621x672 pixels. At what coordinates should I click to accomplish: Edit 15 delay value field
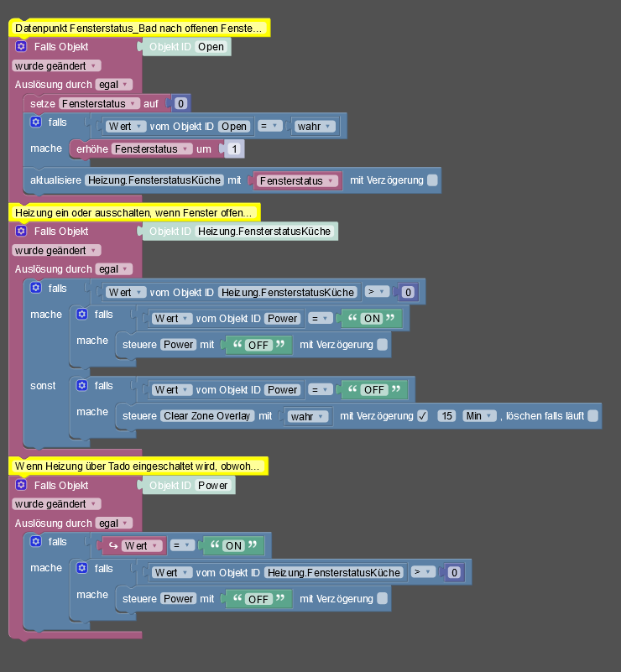pyautogui.click(x=446, y=416)
